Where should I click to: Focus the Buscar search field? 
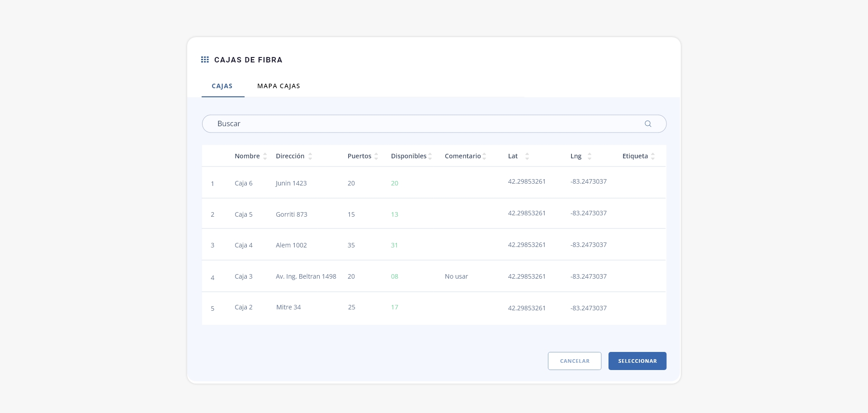[x=434, y=123]
